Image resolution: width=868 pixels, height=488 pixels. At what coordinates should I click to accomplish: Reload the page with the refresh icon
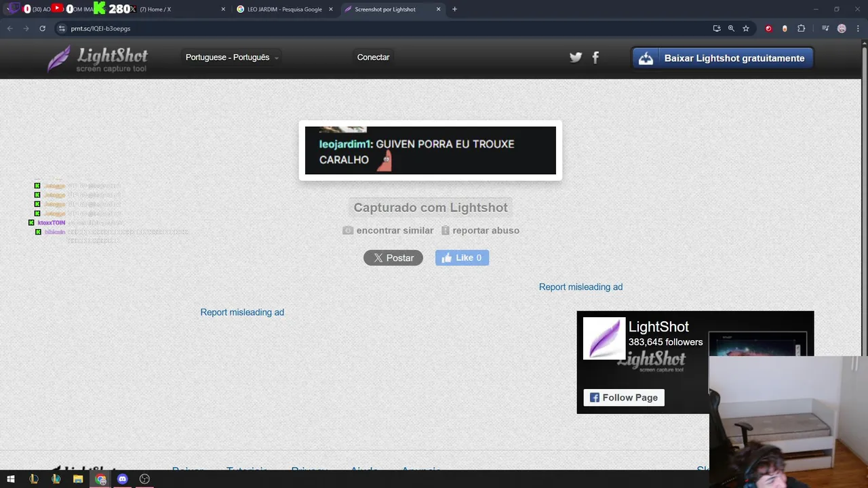pos(42,28)
